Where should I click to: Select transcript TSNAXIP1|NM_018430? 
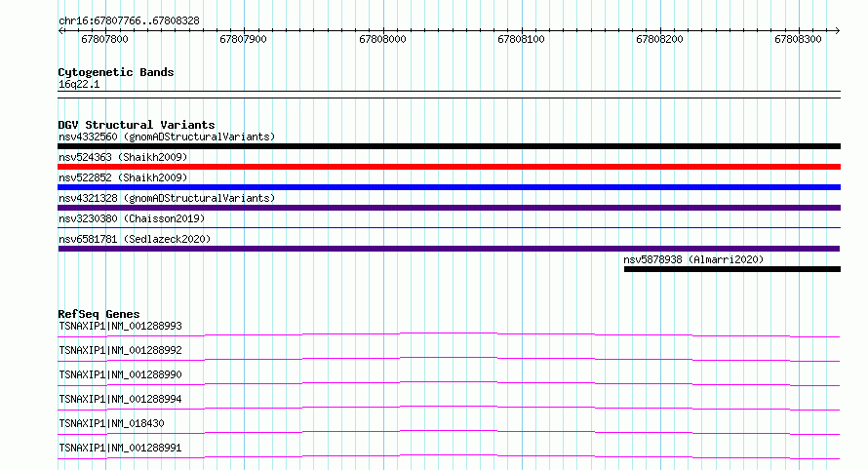click(x=111, y=423)
